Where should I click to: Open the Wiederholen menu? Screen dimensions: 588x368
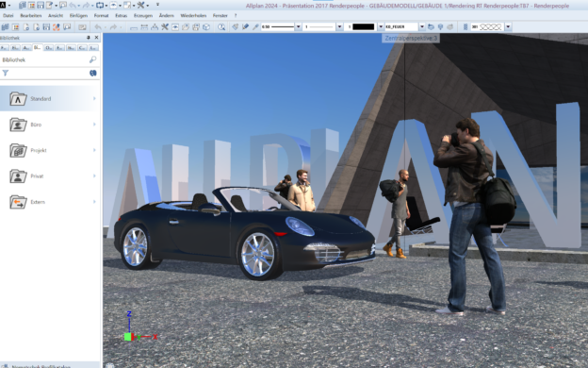tap(193, 15)
